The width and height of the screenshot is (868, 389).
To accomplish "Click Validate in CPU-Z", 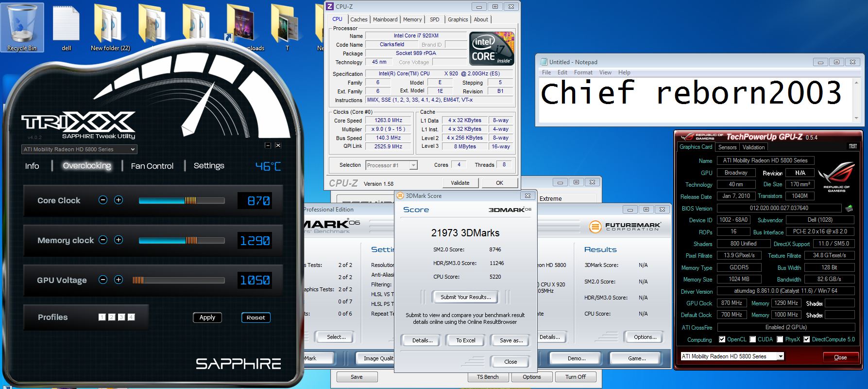I will coord(460,183).
